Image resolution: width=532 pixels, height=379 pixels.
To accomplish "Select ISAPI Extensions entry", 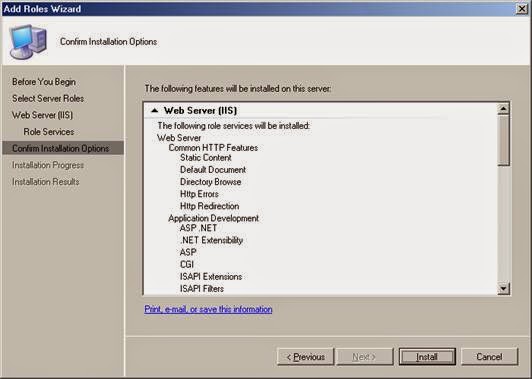I will pos(211,277).
